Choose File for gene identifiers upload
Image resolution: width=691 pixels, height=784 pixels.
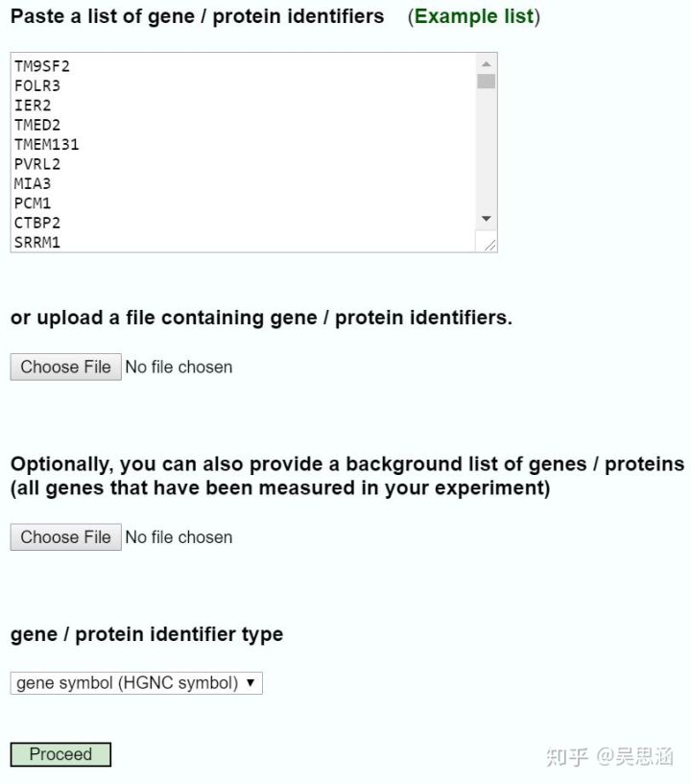click(65, 367)
